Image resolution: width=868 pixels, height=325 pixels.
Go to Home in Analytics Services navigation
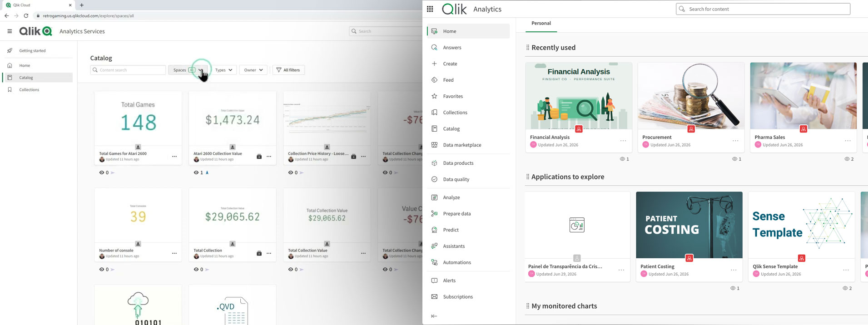37,66
